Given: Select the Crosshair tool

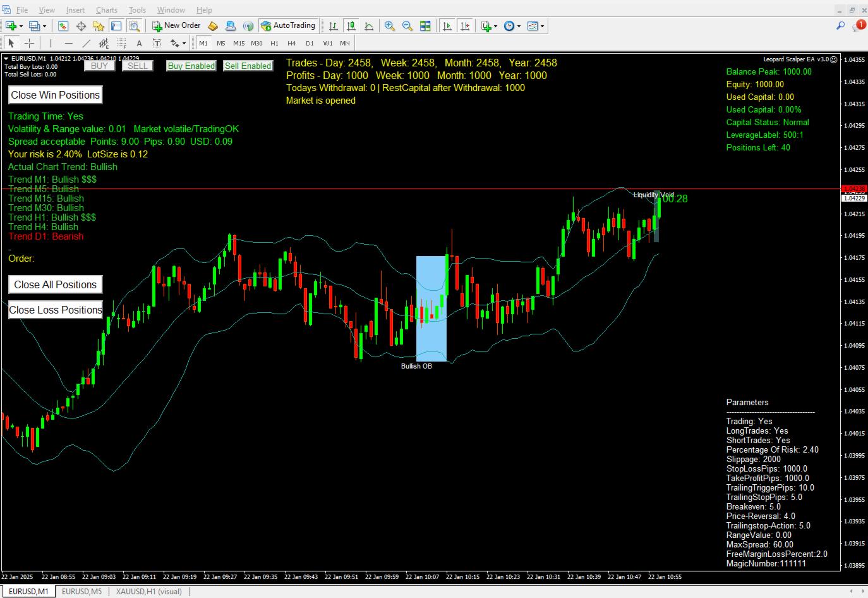Looking at the screenshot, I should [x=30, y=42].
